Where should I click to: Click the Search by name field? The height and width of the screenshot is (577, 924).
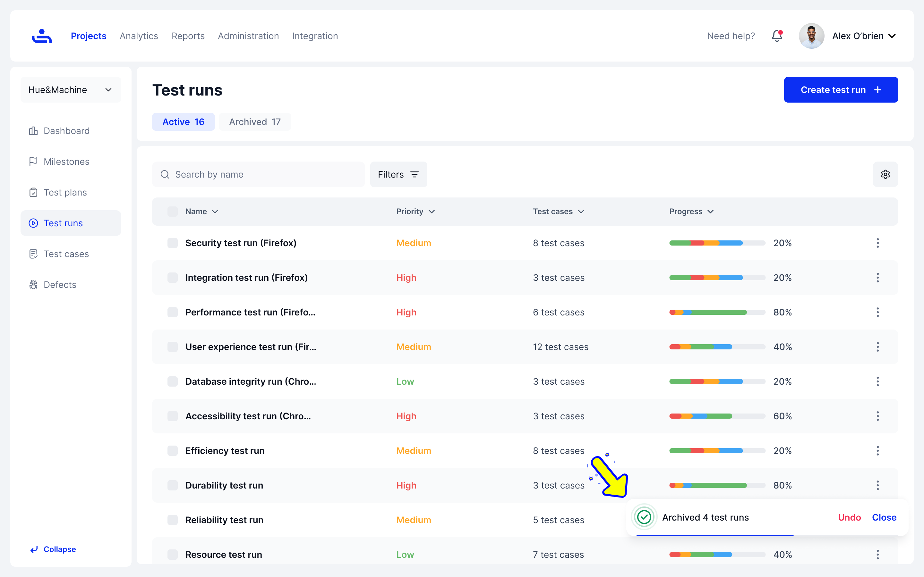pos(263,174)
